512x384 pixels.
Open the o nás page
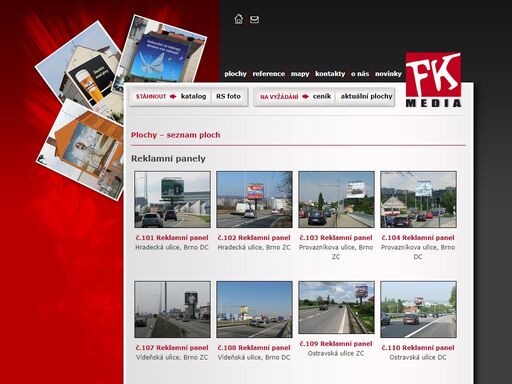tap(360, 74)
